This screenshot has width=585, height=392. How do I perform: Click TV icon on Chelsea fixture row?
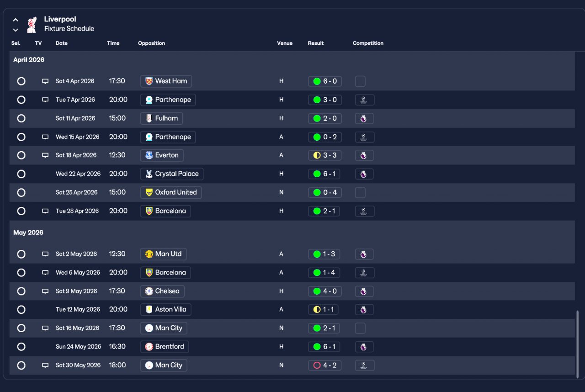(45, 291)
